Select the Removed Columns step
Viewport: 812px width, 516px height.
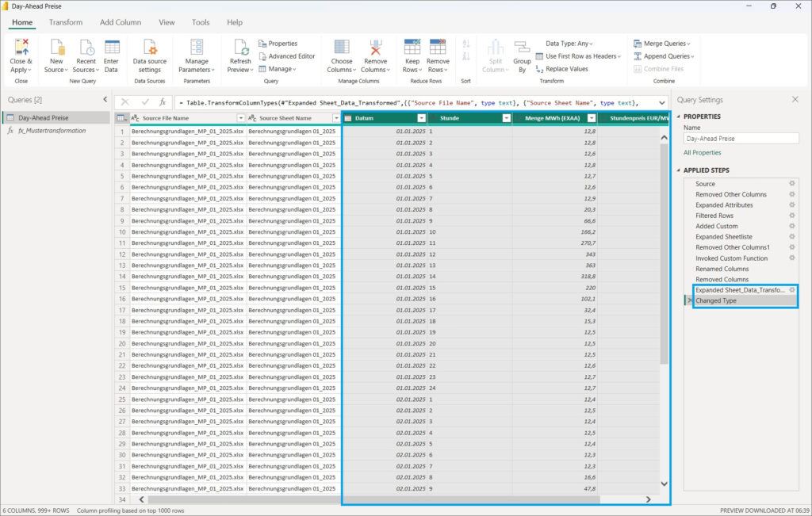coord(722,280)
